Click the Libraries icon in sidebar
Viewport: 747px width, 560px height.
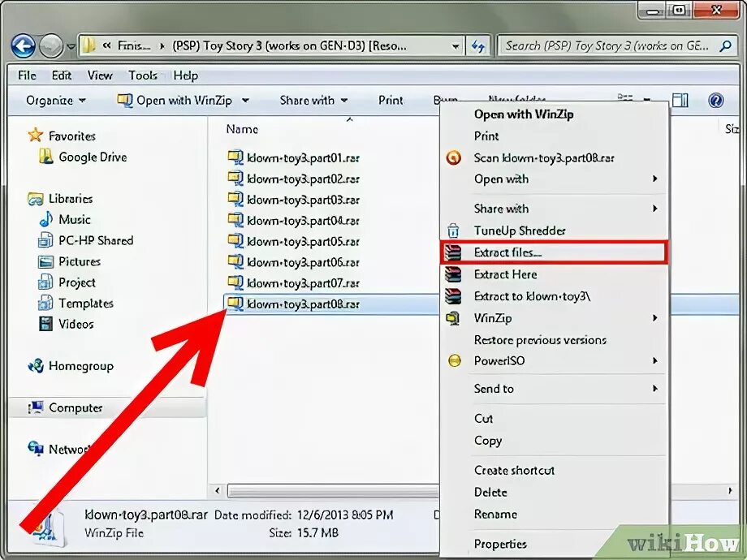36,199
